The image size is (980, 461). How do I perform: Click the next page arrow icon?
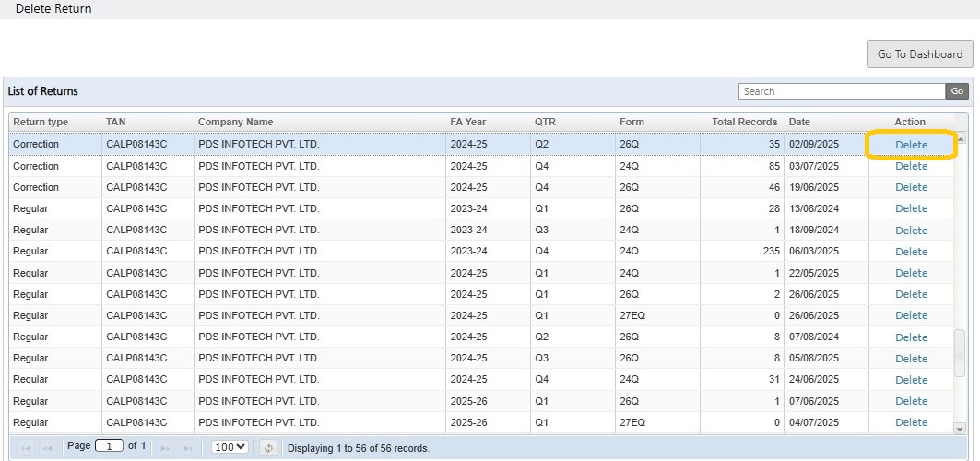coord(166,448)
